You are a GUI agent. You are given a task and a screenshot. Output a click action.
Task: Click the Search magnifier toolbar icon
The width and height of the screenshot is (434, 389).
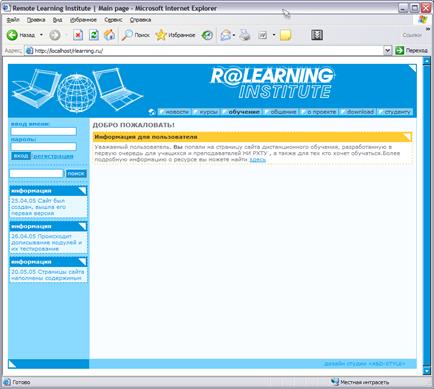tap(127, 35)
